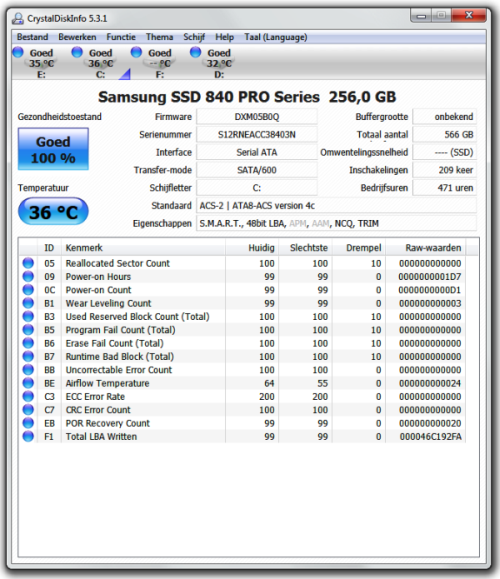The width and height of the screenshot is (500, 579).
Task: Click status orb for Used Reserved Block Count
Action: 28,316
